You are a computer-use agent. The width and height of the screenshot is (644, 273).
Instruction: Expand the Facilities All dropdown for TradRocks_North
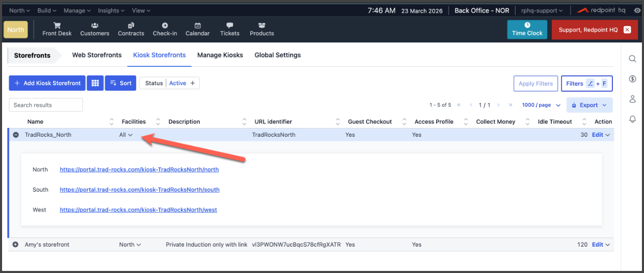coord(126,135)
